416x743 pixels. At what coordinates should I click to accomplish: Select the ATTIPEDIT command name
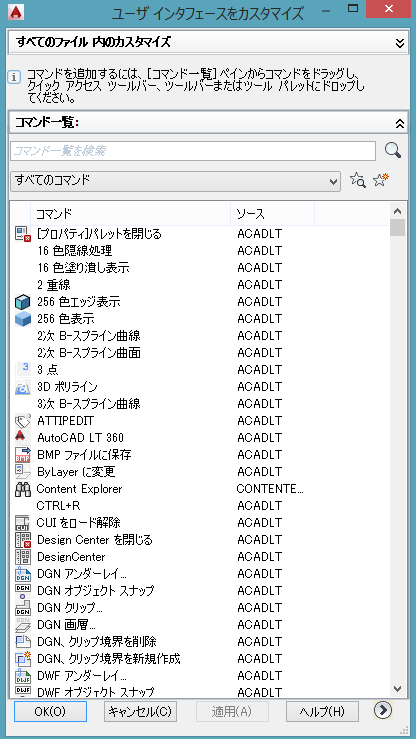point(65,421)
